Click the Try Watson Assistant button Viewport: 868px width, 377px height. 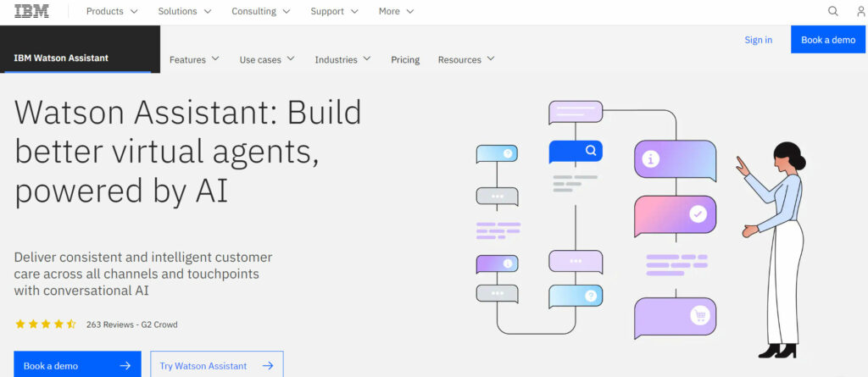tap(216, 365)
